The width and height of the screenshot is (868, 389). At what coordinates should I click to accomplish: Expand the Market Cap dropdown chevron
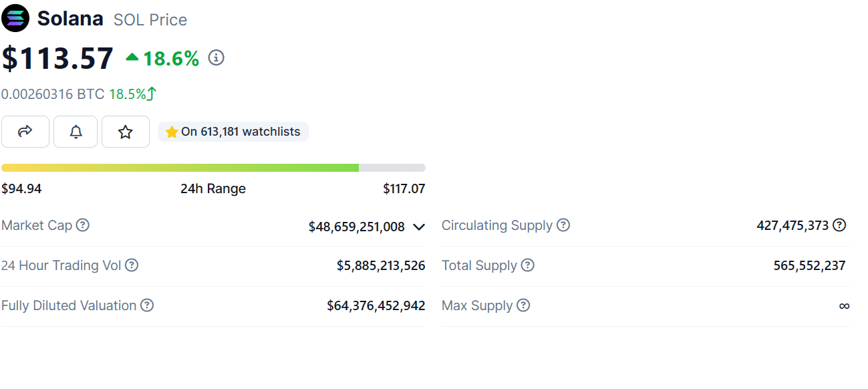419,227
